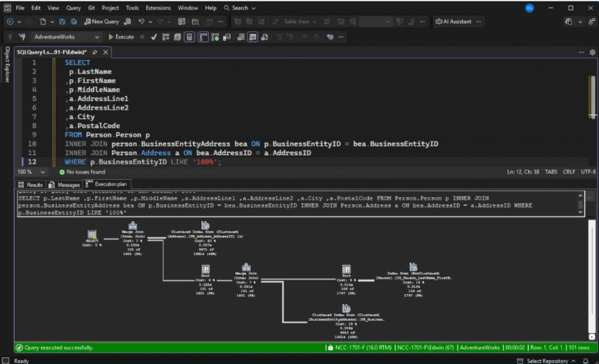Click the change connection icon
Image resolution: width=599 pixels, height=364 pixels.
(22, 37)
